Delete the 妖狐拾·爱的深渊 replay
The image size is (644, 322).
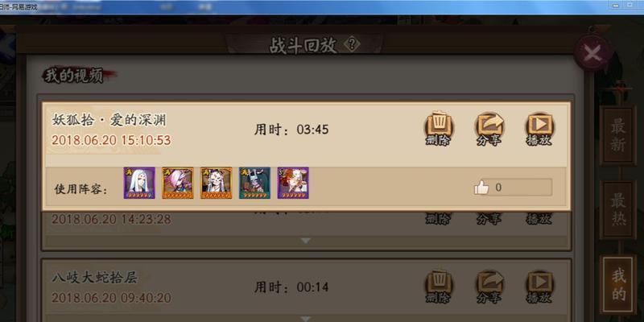438,129
